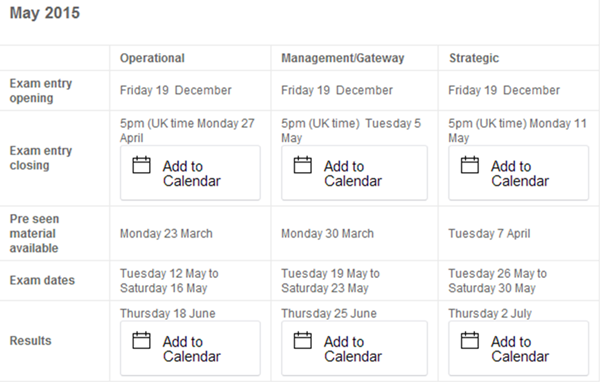The height and width of the screenshot is (382, 600).
Task: Add Strategic results date to calendar
Action: click(x=518, y=348)
